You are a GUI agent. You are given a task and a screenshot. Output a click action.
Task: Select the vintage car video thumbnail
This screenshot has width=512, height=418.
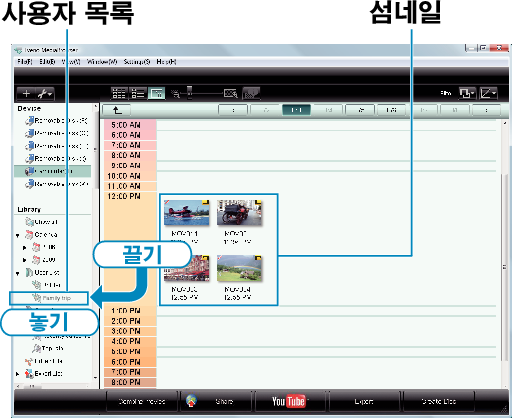(239, 213)
